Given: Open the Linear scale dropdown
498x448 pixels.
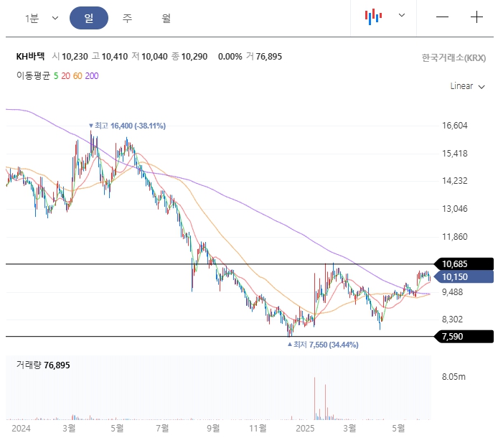Looking at the screenshot, I should [x=468, y=86].
